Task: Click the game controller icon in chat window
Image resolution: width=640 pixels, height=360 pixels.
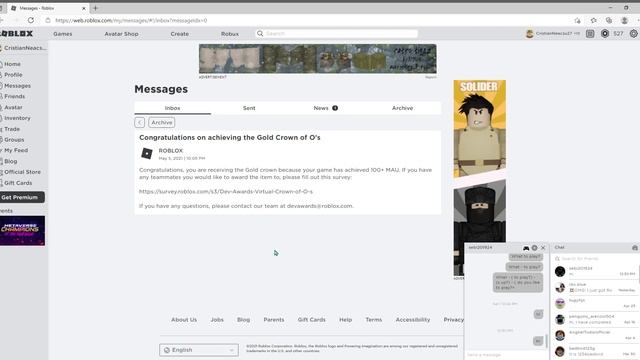Action: (x=526, y=248)
